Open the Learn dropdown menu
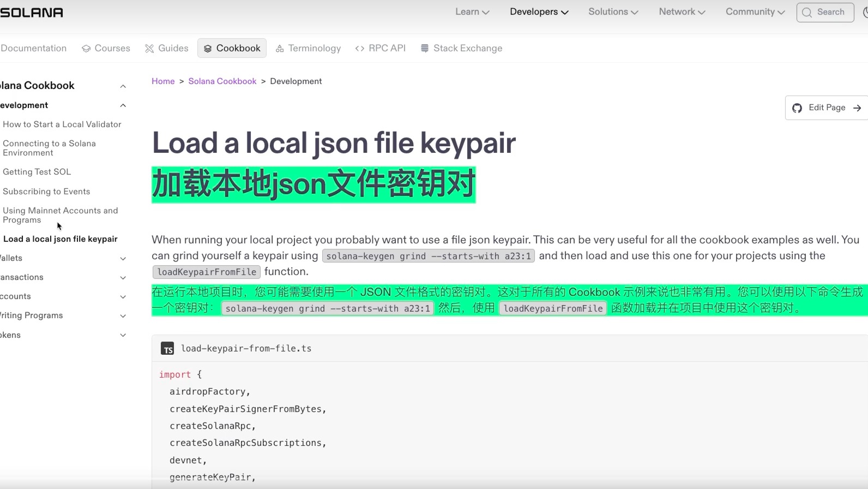Viewport: 868px width, 489px height. (x=472, y=12)
